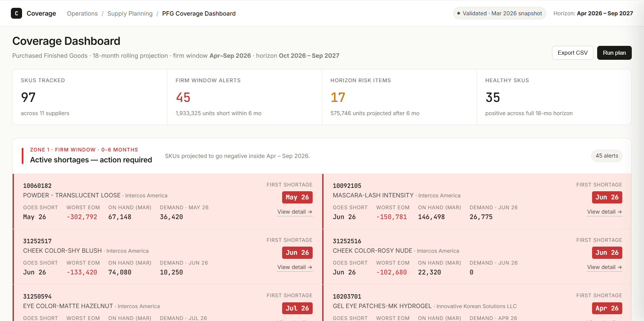Click worst EOM value -302,792
The height and width of the screenshot is (321, 644).
click(82, 217)
